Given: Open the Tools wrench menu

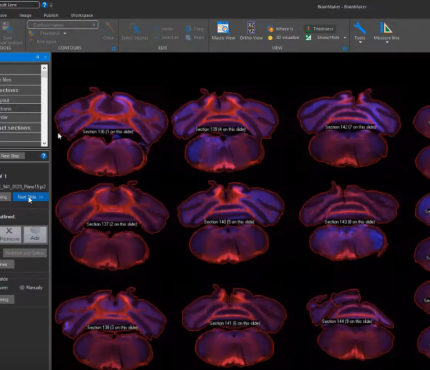Looking at the screenshot, I should 360,32.
